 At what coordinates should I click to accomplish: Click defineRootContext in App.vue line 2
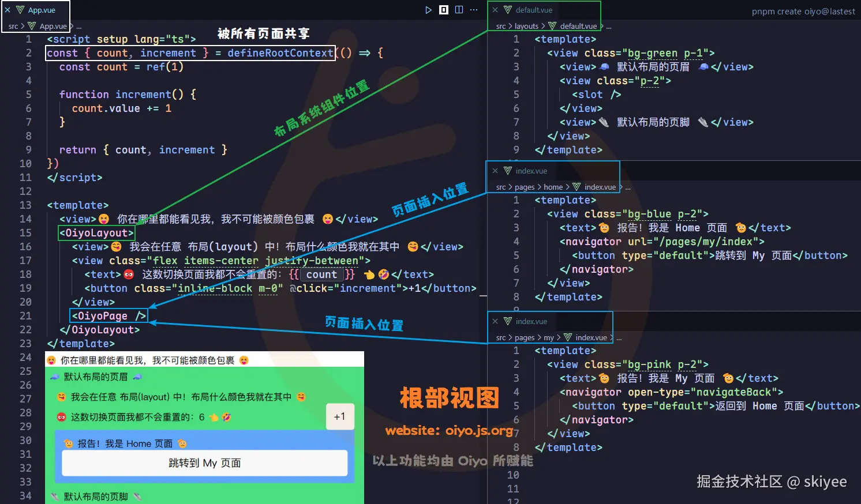coord(280,53)
